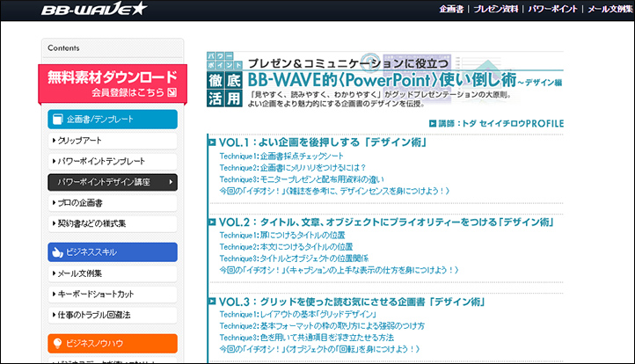Click the ビジネススキル section header
Image resolution: width=635 pixels, height=364 pixels.
pos(113,251)
